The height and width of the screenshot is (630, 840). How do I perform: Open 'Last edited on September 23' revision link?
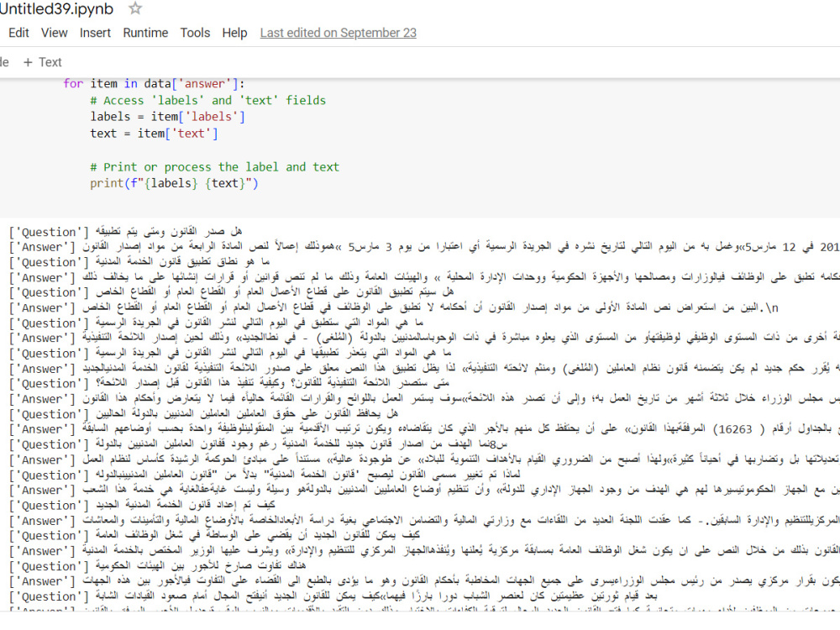coord(338,34)
